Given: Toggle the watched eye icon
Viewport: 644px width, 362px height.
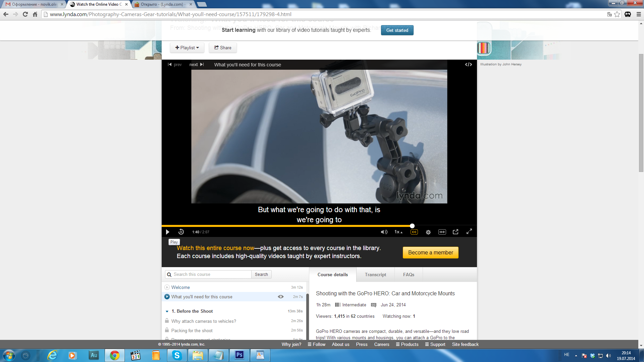Looking at the screenshot, I should point(281,297).
